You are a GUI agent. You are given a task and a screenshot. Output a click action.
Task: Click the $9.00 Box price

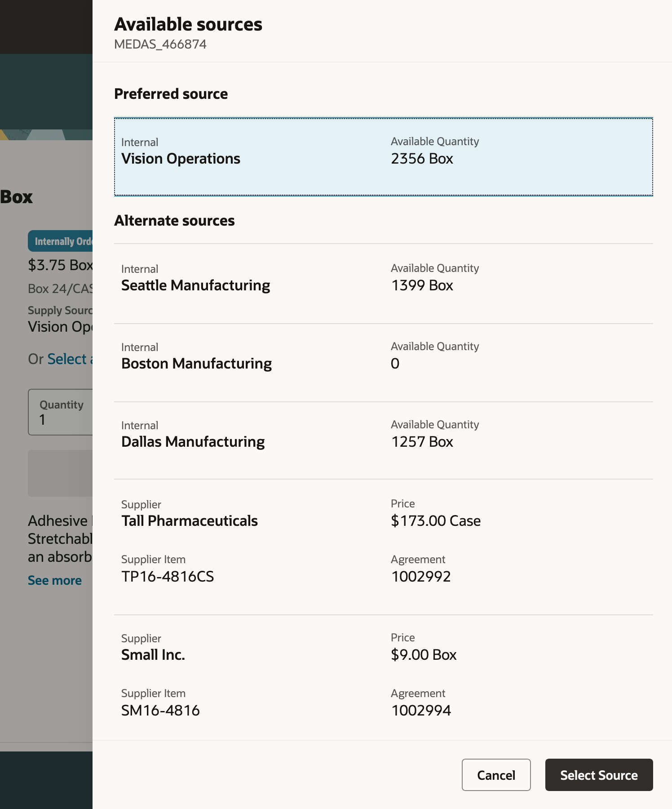pyautogui.click(x=423, y=655)
